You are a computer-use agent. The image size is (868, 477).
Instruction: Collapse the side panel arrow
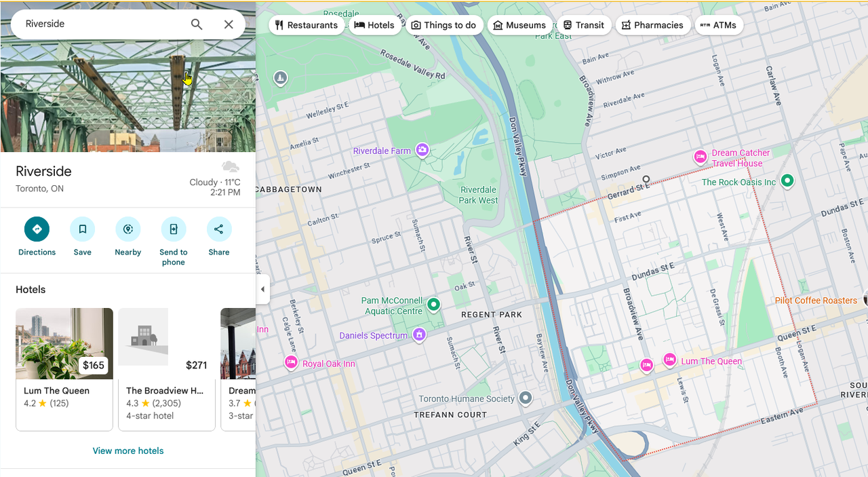pyautogui.click(x=262, y=290)
